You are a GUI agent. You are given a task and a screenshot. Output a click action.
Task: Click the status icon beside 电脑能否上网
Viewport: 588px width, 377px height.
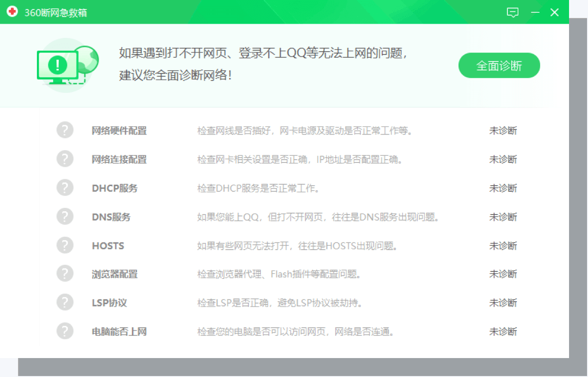click(65, 332)
